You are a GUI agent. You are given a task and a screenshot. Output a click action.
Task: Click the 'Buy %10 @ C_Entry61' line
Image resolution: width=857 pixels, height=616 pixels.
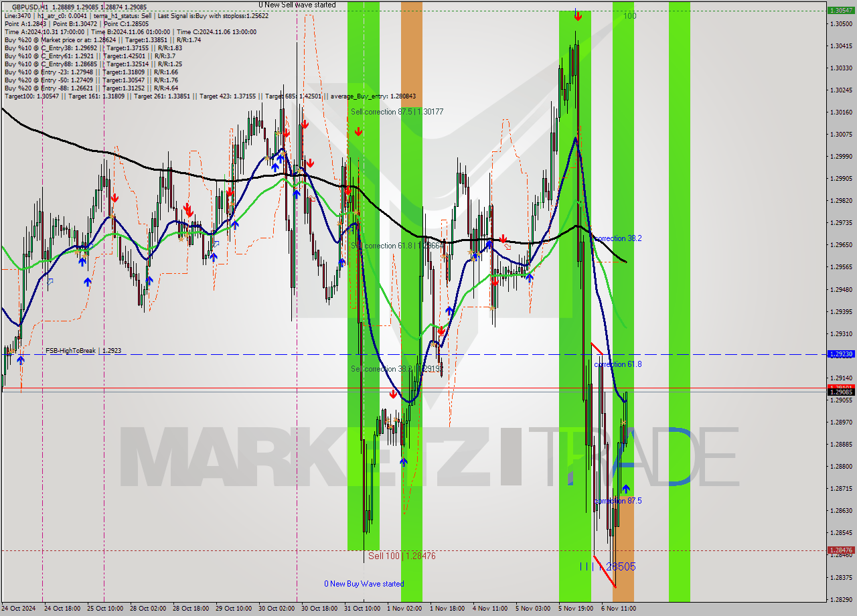coord(90,56)
